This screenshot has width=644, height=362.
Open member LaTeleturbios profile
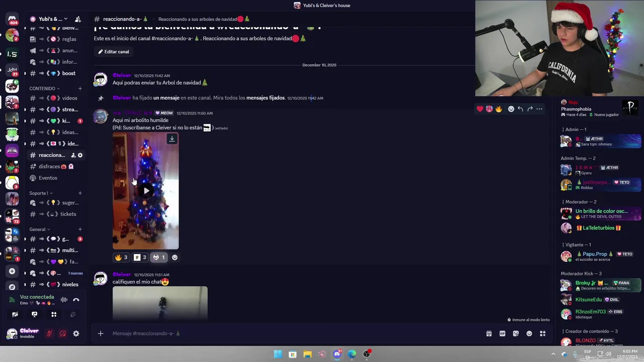point(601,228)
